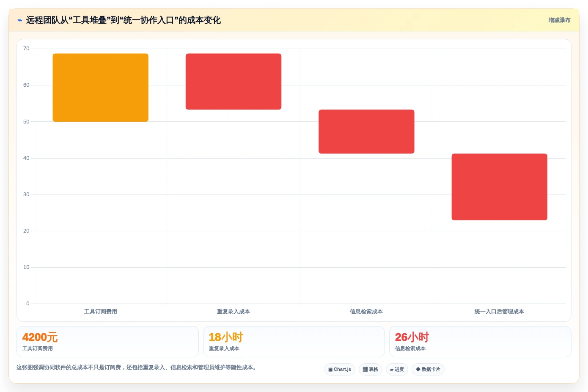Click the footer description about 隐性成本
The width and height of the screenshot is (588, 392).
pyautogui.click(x=136, y=367)
